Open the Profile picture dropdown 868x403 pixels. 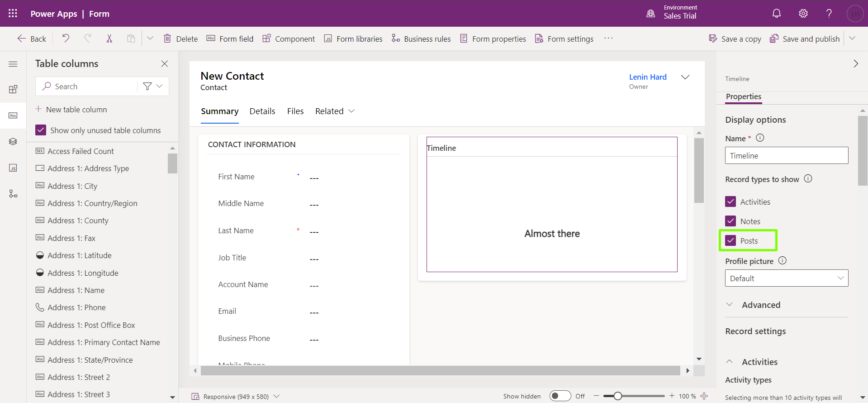point(786,278)
